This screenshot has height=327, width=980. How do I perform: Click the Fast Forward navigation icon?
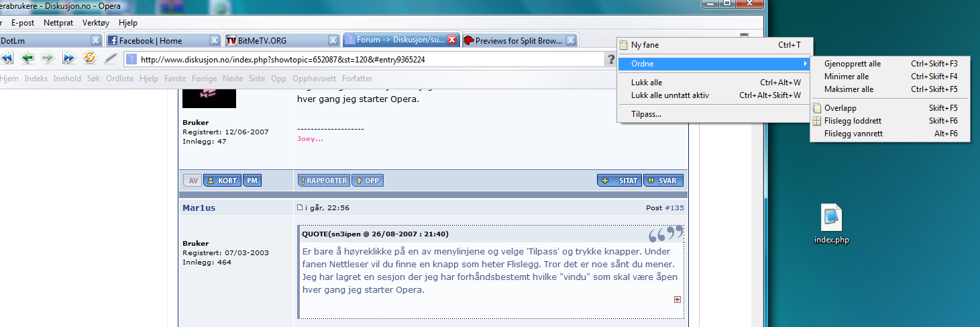coord(68,58)
